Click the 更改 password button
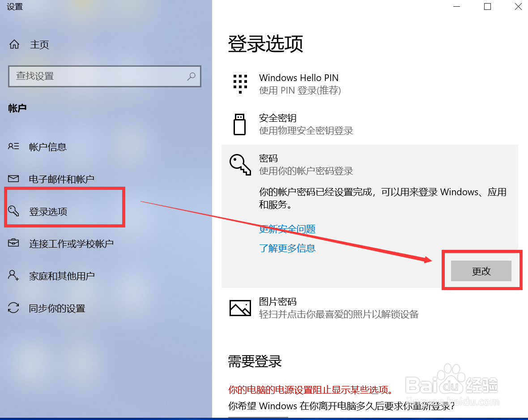The image size is (528, 420). [481, 271]
